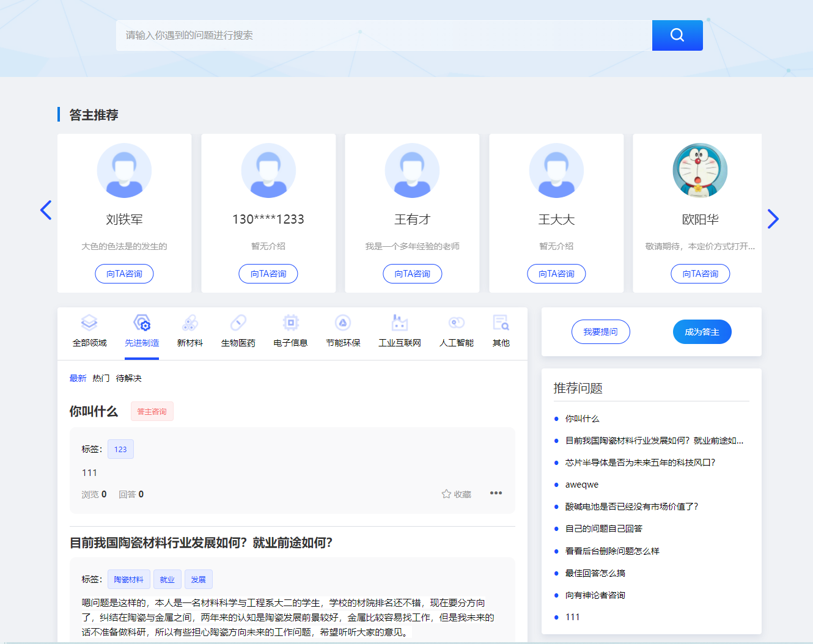
Task: Select the 生物医药 category icon
Action: [x=238, y=323]
